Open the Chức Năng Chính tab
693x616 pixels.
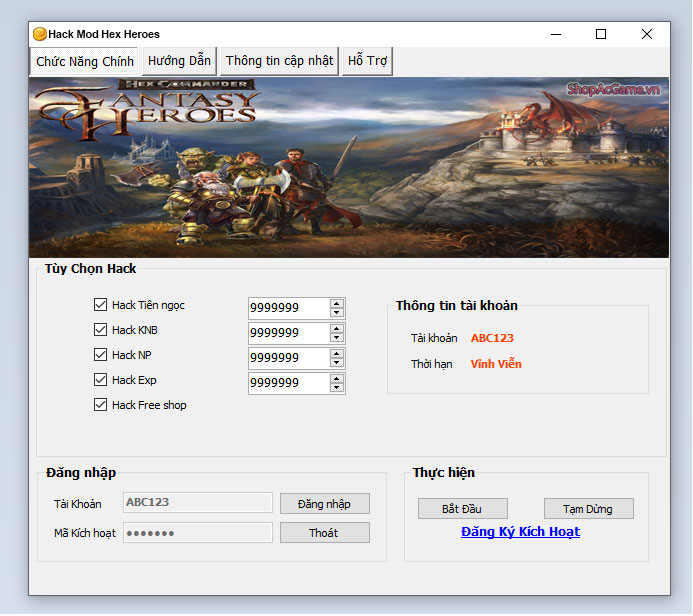(x=85, y=62)
